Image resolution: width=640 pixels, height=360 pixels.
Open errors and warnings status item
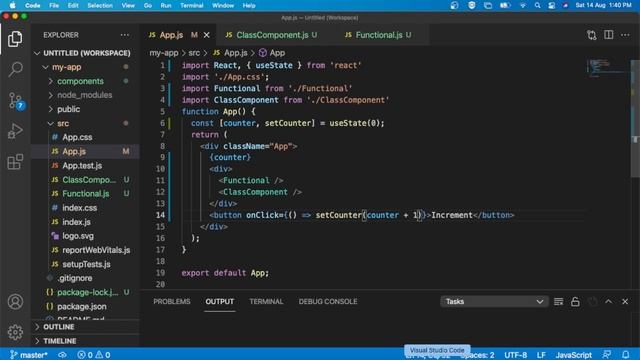pos(94,355)
